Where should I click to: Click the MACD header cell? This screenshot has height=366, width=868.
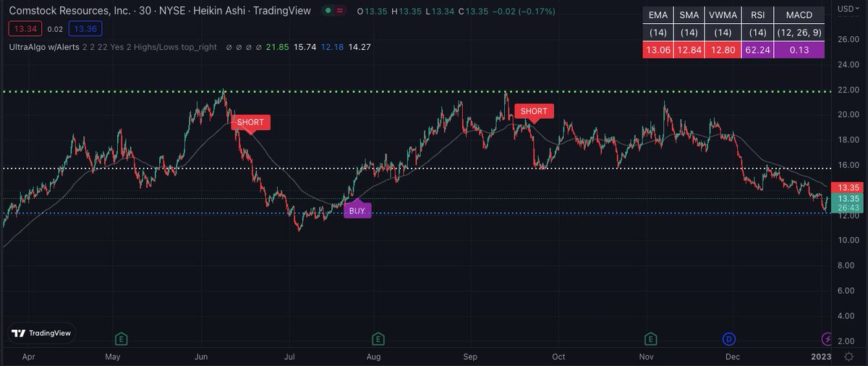[798, 15]
